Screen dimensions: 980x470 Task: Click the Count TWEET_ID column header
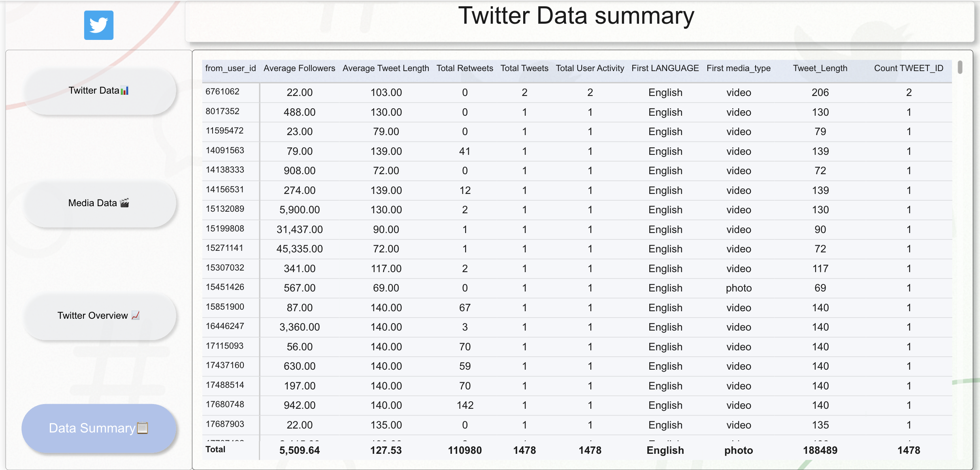[908, 68]
